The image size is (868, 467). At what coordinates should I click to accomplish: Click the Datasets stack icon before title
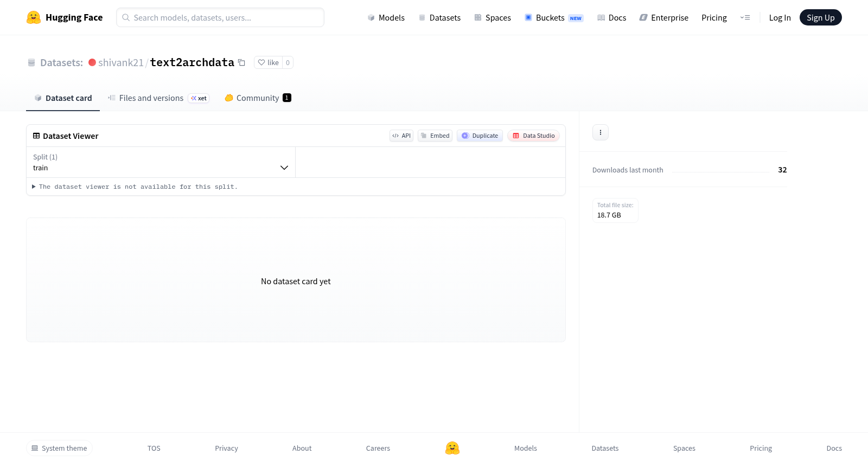[x=31, y=62]
